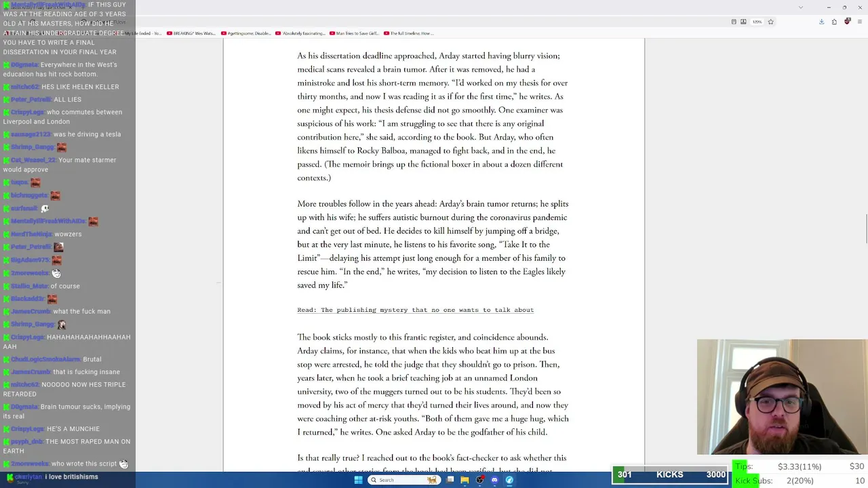This screenshot has width=868, height=488.
Task: Expand the list all tabs chevron
Action: point(801,7)
